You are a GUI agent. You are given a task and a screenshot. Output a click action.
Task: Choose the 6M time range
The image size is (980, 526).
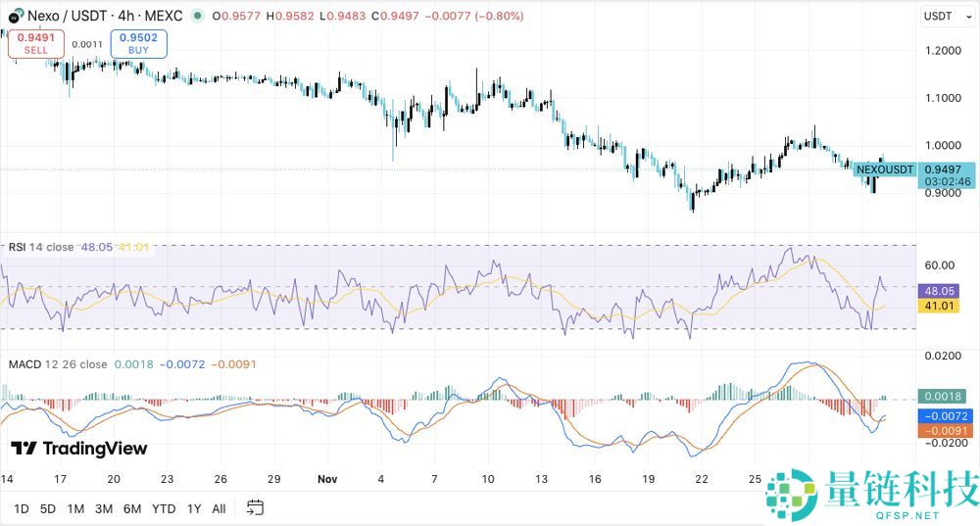[x=132, y=508]
